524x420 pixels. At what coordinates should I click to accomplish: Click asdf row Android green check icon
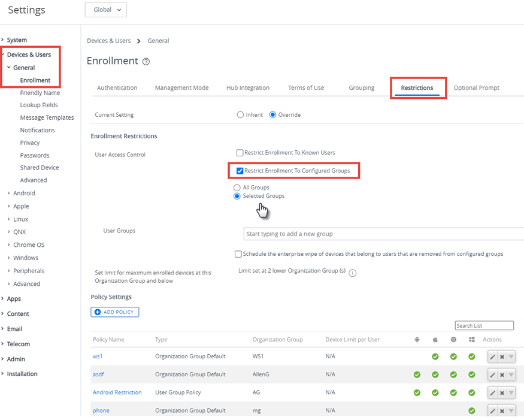[x=417, y=374]
